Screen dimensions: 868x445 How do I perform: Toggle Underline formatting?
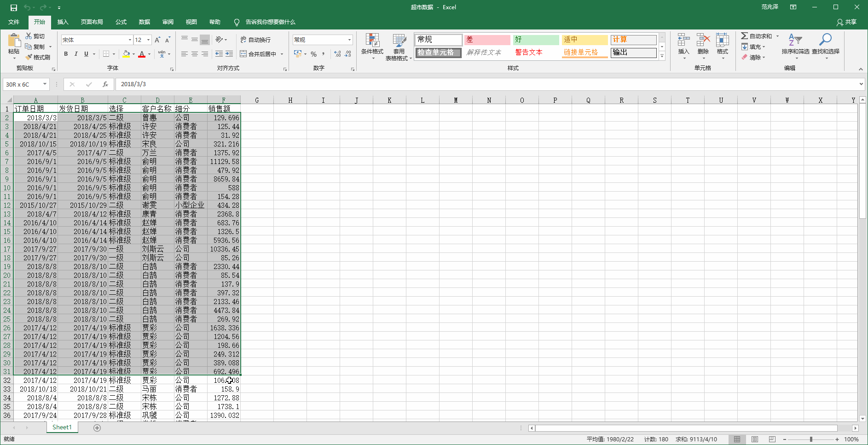point(86,54)
